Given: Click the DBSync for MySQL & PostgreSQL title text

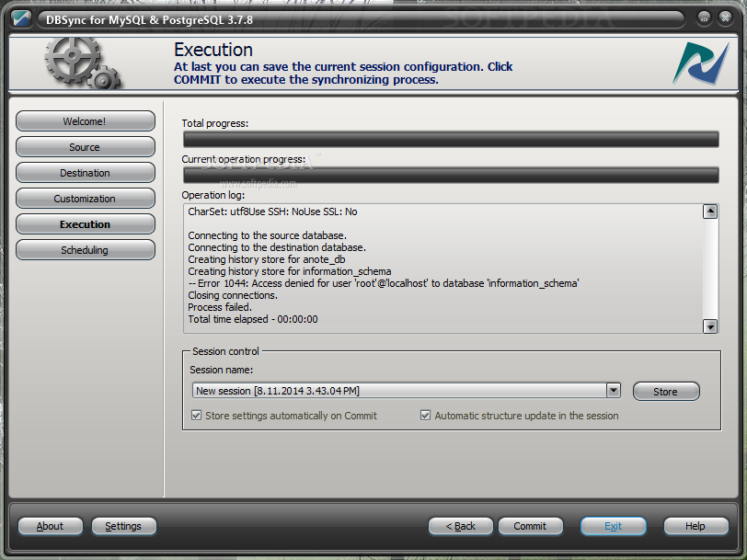Looking at the screenshot, I should (149, 20).
